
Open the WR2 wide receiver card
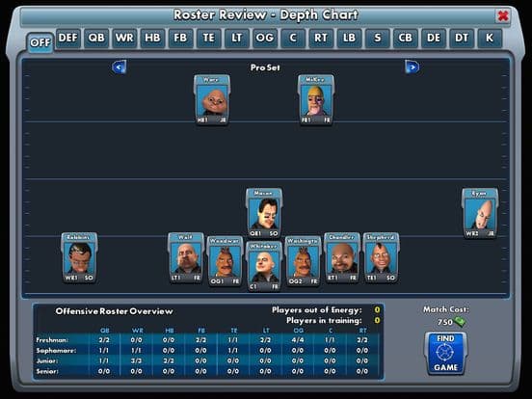tap(480, 213)
